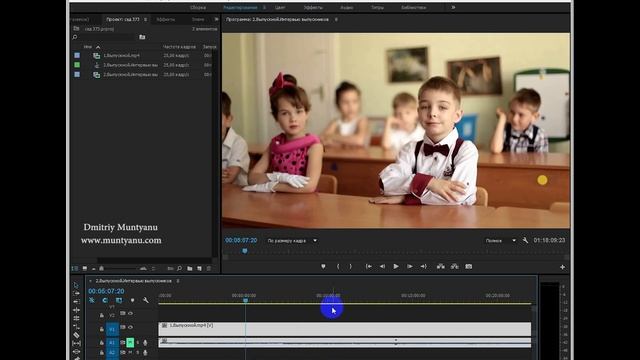The width and height of the screenshot is (640, 360).
Task: Play the program sequence
Action: click(396, 267)
